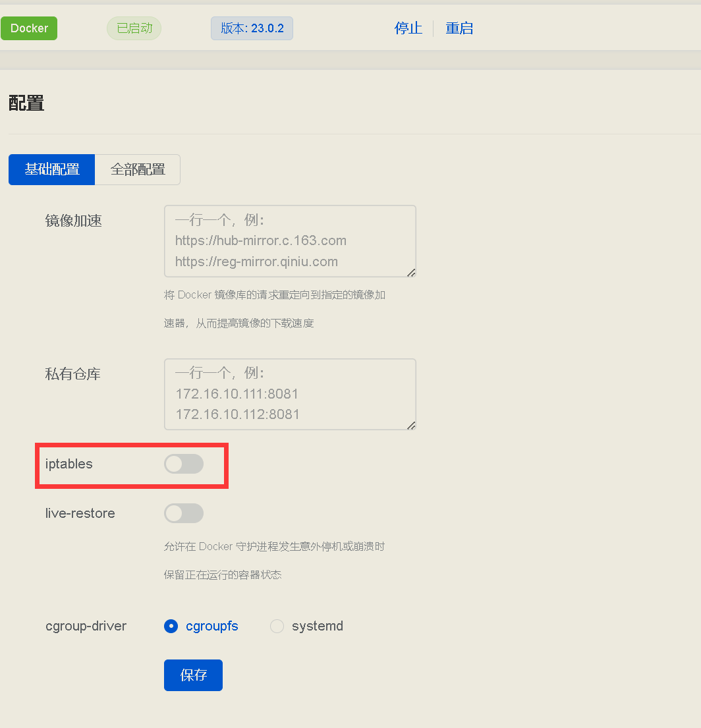Turn on the live-restore toggle
This screenshot has width=701, height=728.
pos(183,513)
